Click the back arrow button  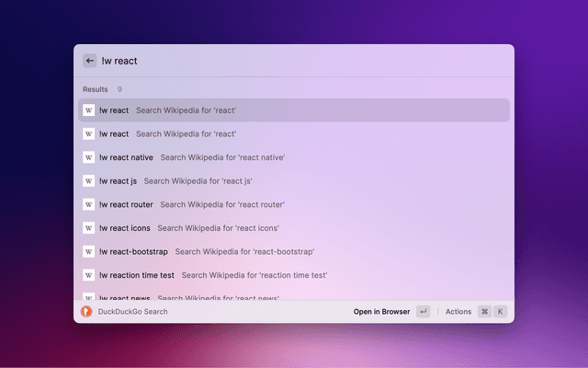pyautogui.click(x=89, y=61)
